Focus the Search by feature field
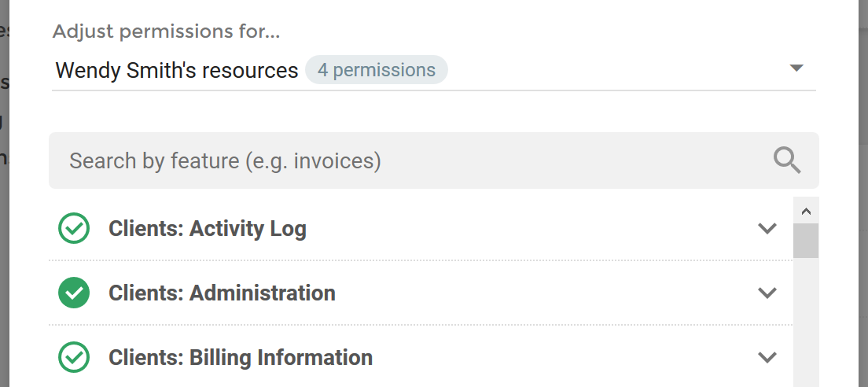This screenshot has width=868, height=387. coord(433,160)
